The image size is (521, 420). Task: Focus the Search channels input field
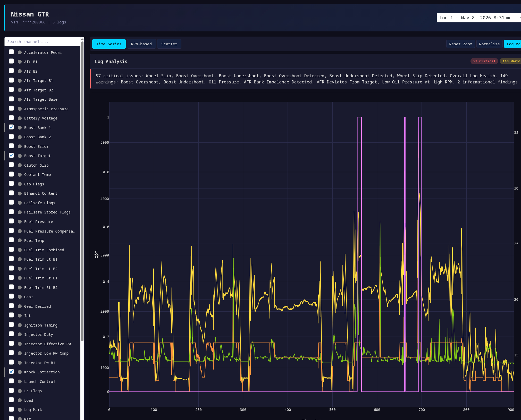pos(42,42)
